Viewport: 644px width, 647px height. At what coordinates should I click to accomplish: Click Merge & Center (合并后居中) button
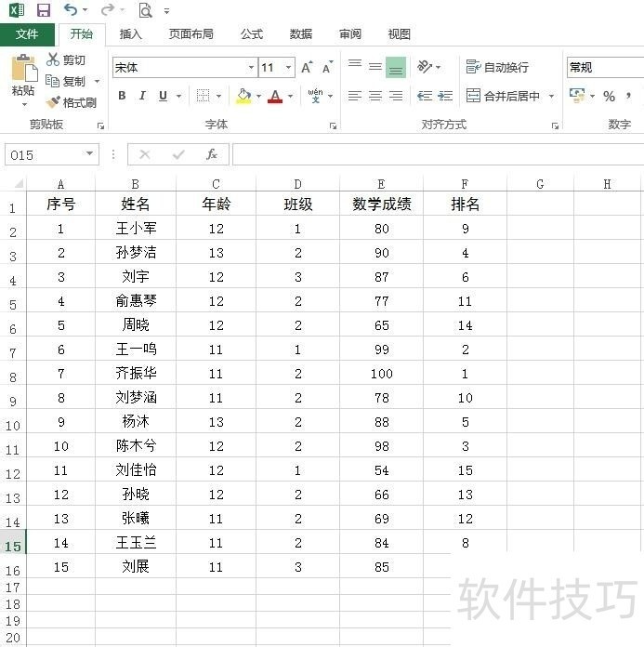tap(503, 96)
